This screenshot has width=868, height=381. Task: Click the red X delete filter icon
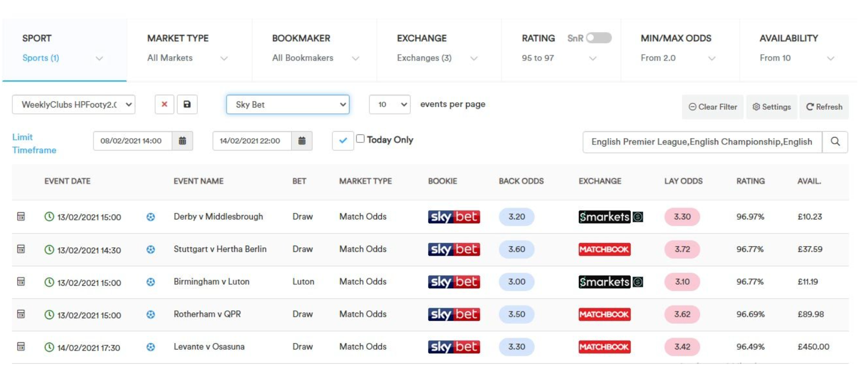(x=165, y=104)
